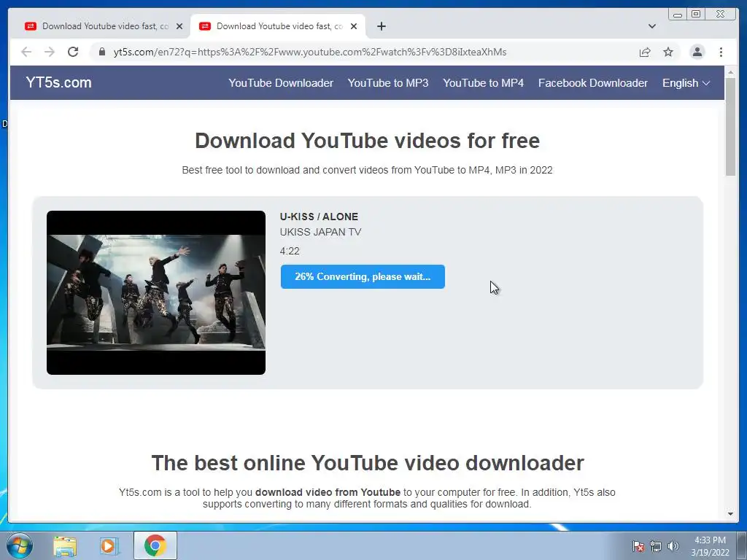The width and height of the screenshot is (747, 560).
Task: View site info via the lock icon
Action: (x=102, y=52)
